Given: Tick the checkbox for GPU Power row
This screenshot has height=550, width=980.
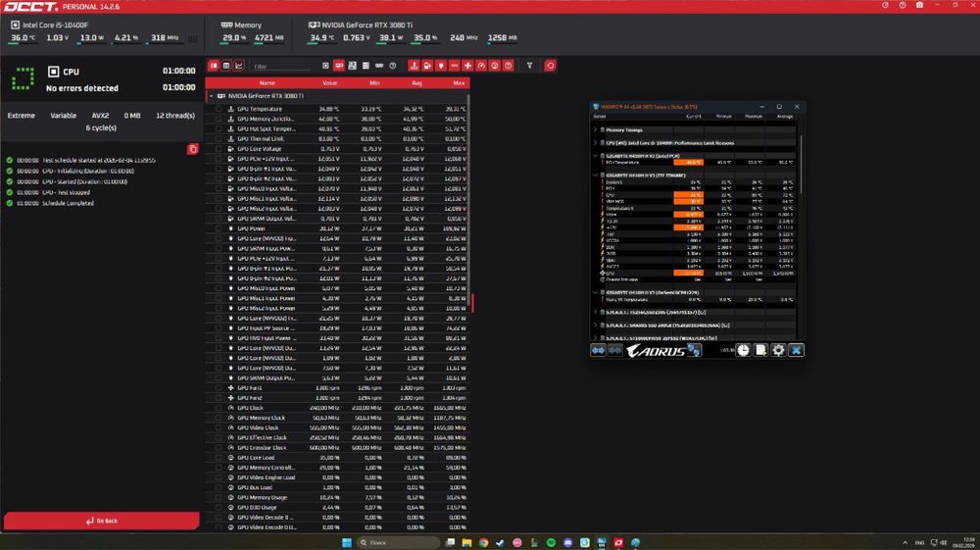Looking at the screenshot, I should click(219, 228).
